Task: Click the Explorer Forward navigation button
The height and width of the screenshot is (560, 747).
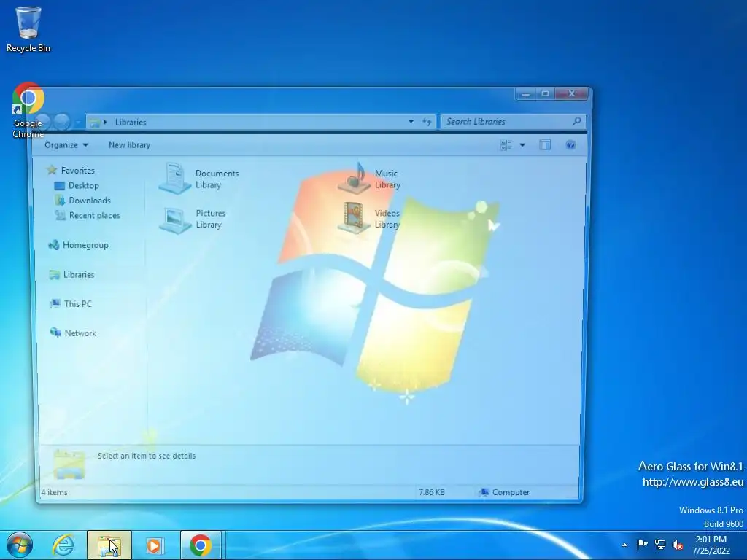Action: (x=62, y=122)
